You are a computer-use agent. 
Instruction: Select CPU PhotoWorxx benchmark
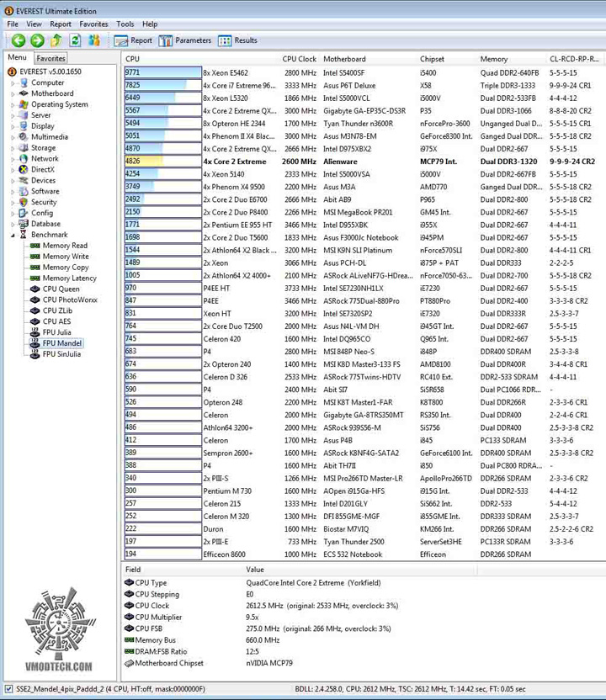point(70,300)
